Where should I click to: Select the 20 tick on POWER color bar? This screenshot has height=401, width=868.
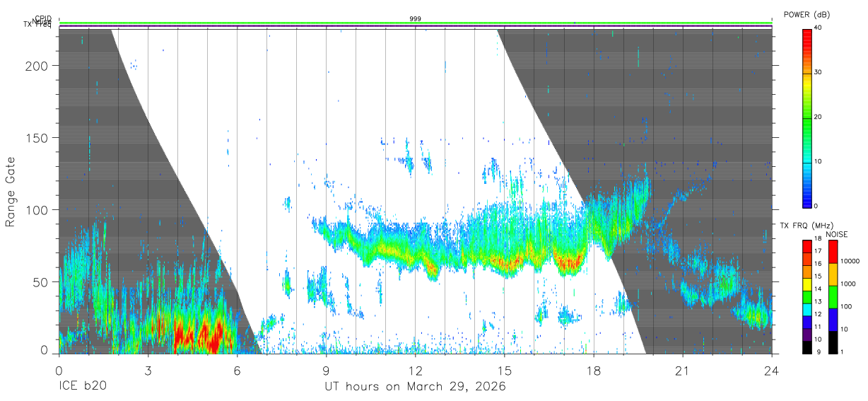(x=819, y=117)
